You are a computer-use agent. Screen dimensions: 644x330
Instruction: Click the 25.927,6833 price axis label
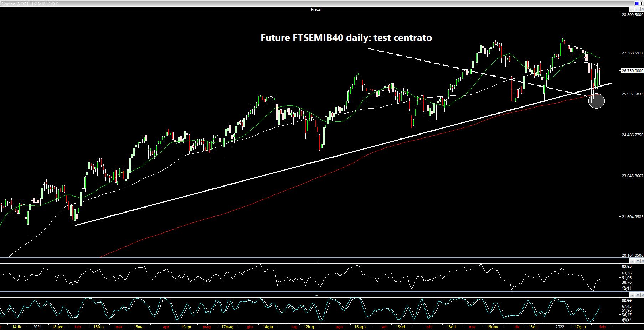pos(632,94)
